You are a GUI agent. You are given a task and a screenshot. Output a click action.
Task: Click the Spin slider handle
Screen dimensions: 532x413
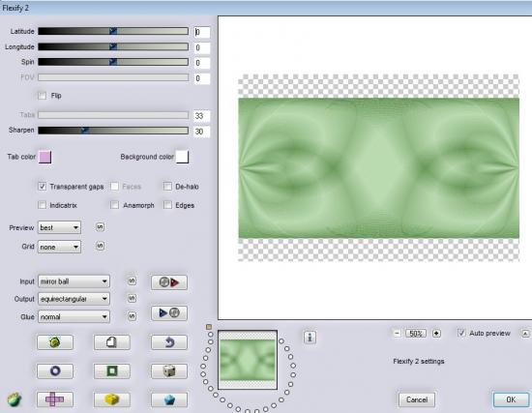coord(113,62)
